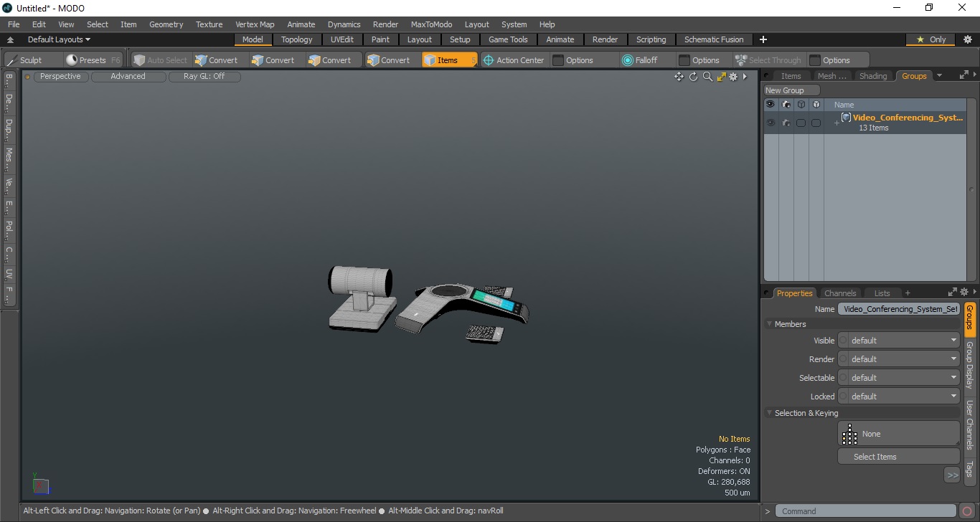Click the Select Items button
The width and height of the screenshot is (980, 522).
tap(899, 457)
